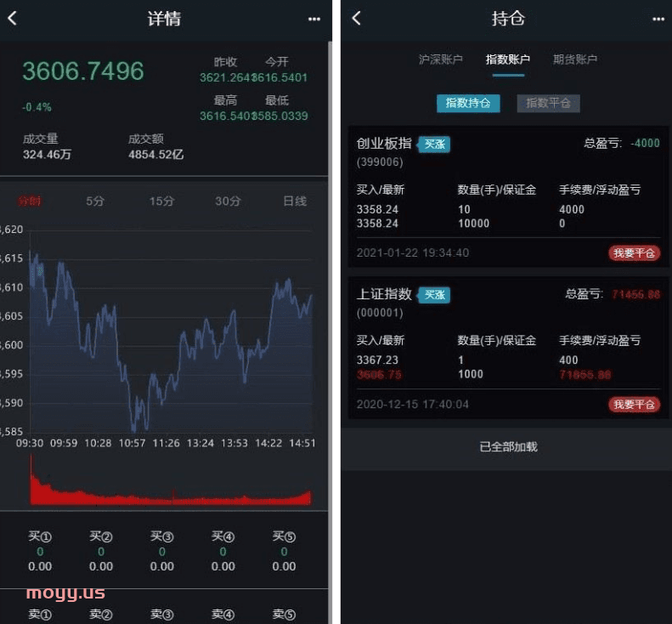Select the 分时 chart tab

[x=29, y=201]
